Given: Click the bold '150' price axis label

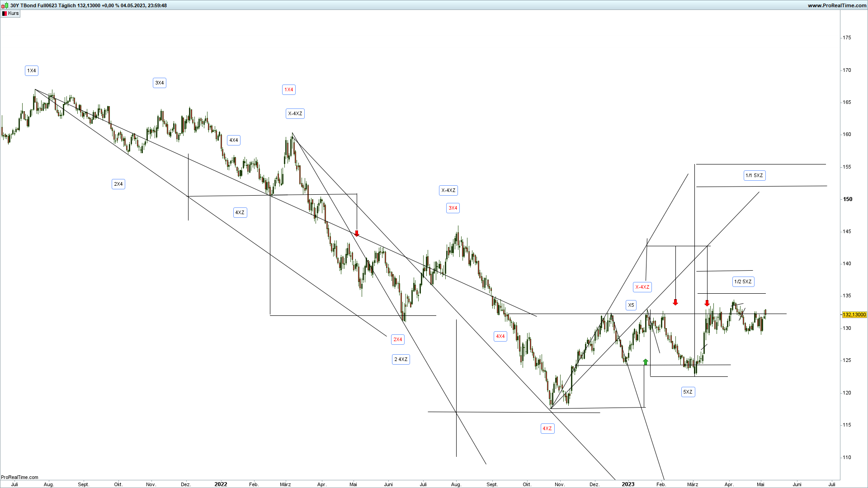Looking at the screenshot, I should coord(848,199).
